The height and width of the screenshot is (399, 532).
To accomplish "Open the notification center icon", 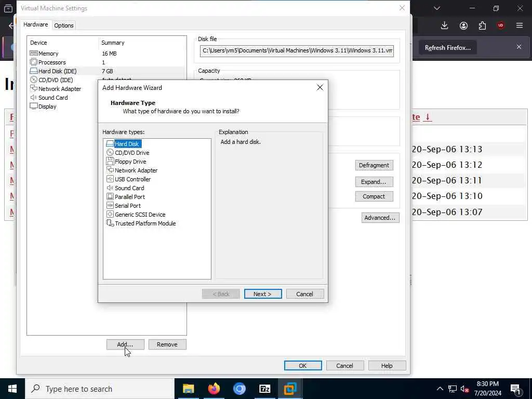I will [516, 389].
